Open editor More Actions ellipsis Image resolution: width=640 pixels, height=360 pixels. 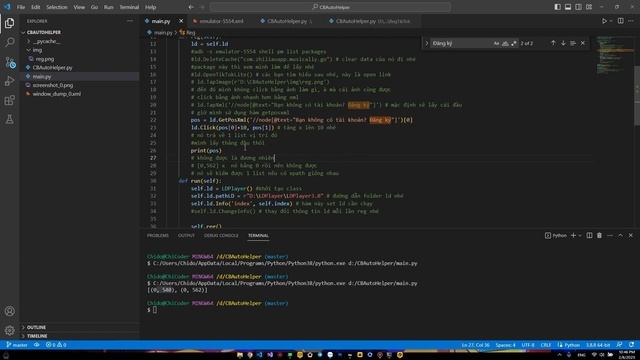631,21
